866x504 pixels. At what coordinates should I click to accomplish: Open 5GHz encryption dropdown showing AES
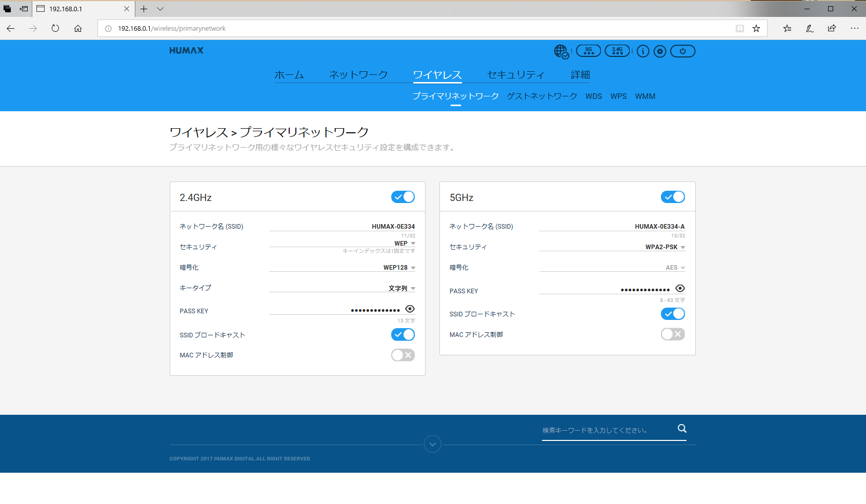(612, 267)
